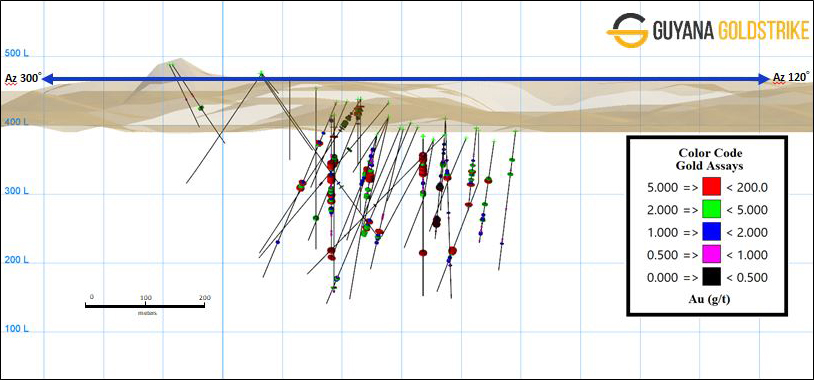814x380 pixels.
Task: Click the 200 L elevation label
Action: (16, 260)
